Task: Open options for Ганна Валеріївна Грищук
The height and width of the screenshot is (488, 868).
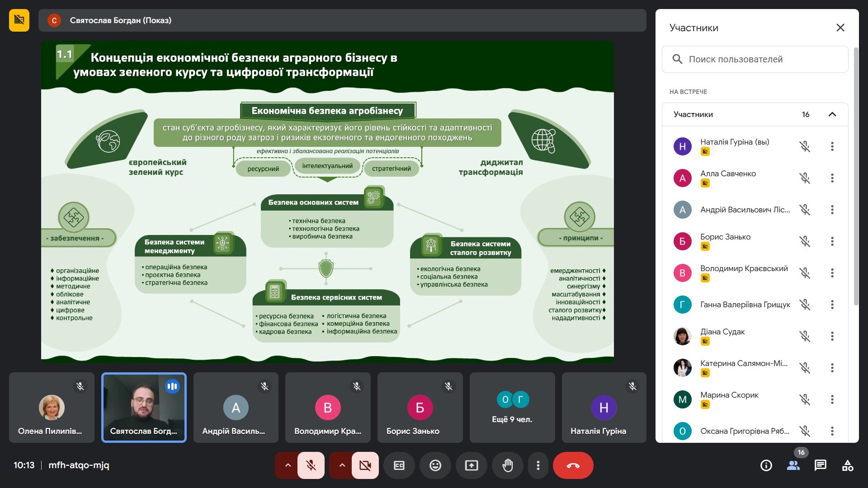Action: pos(832,305)
